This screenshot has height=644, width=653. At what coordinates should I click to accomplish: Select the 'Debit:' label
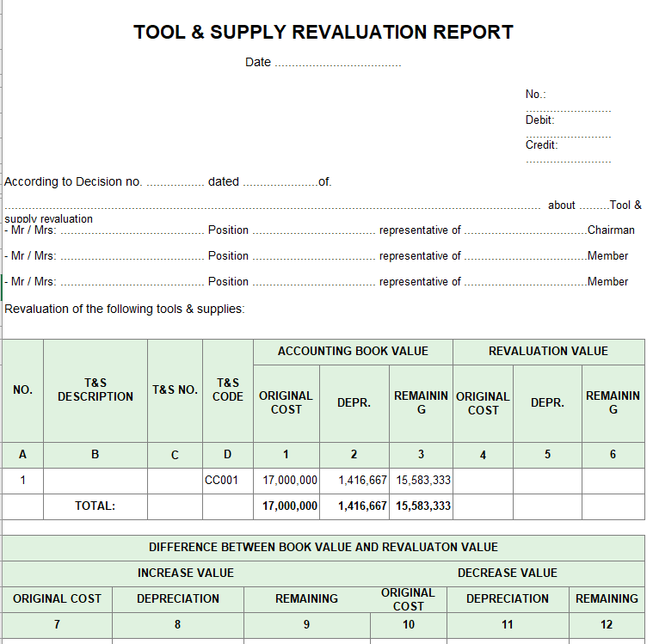point(539,120)
